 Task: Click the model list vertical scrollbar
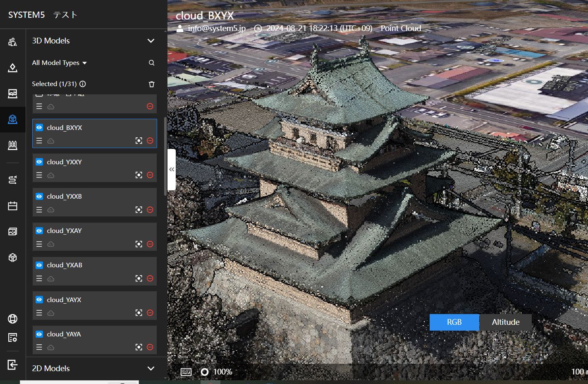click(x=165, y=156)
